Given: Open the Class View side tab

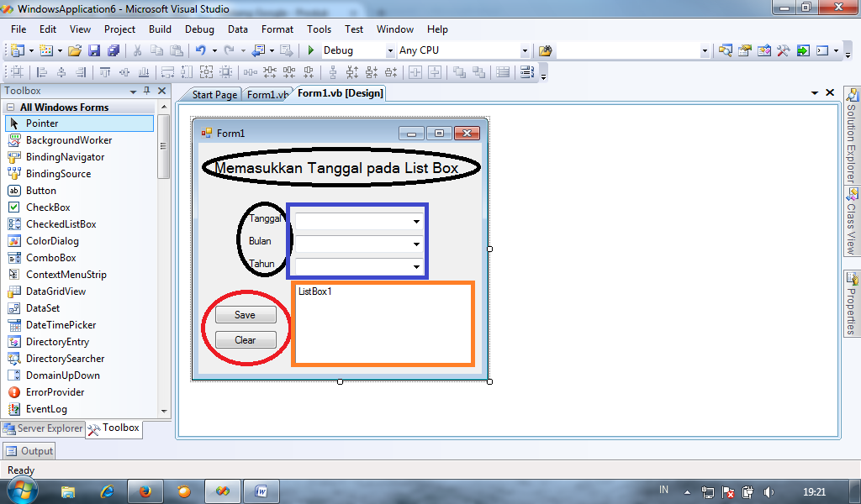Looking at the screenshot, I should (852, 221).
